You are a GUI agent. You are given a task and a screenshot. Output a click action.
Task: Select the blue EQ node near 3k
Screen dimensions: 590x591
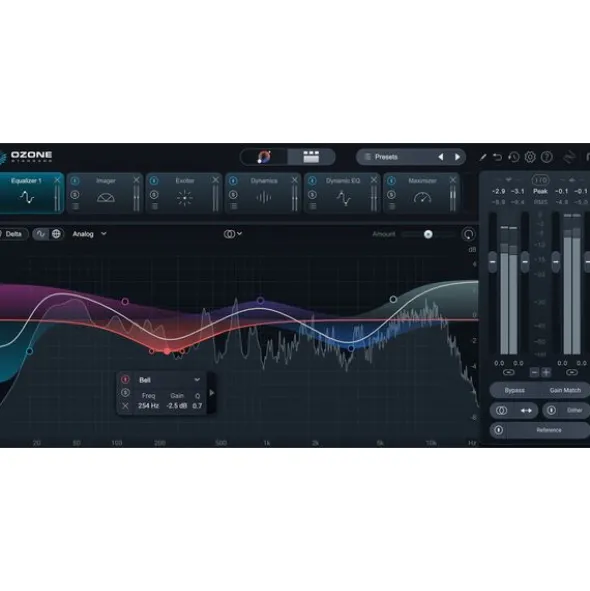click(351, 348)
